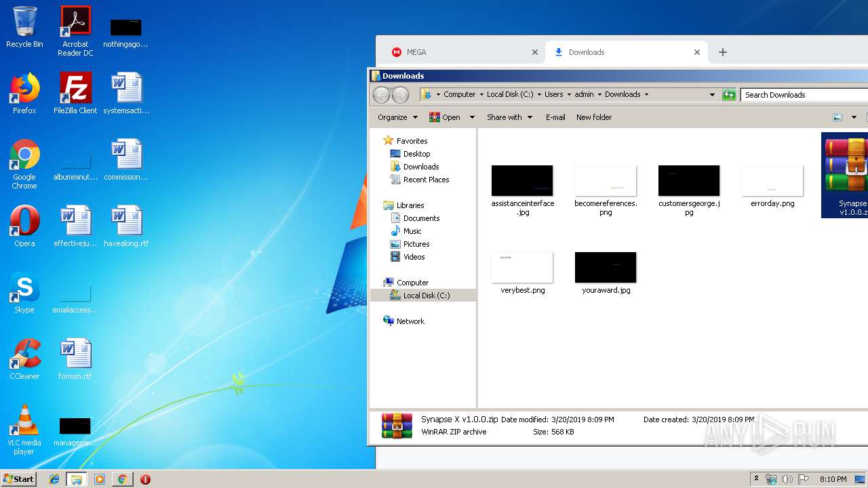The image size is (868, 488).
Task: Click Windows Explorer taskbar icon
Action: pyautogui.click(x=77, y=479)
